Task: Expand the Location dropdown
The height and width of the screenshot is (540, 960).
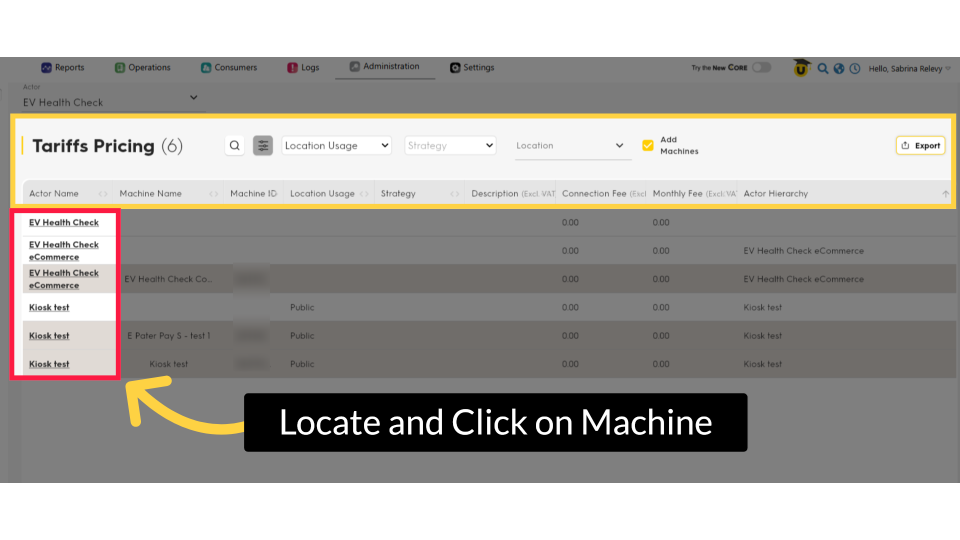Action: 572,146
